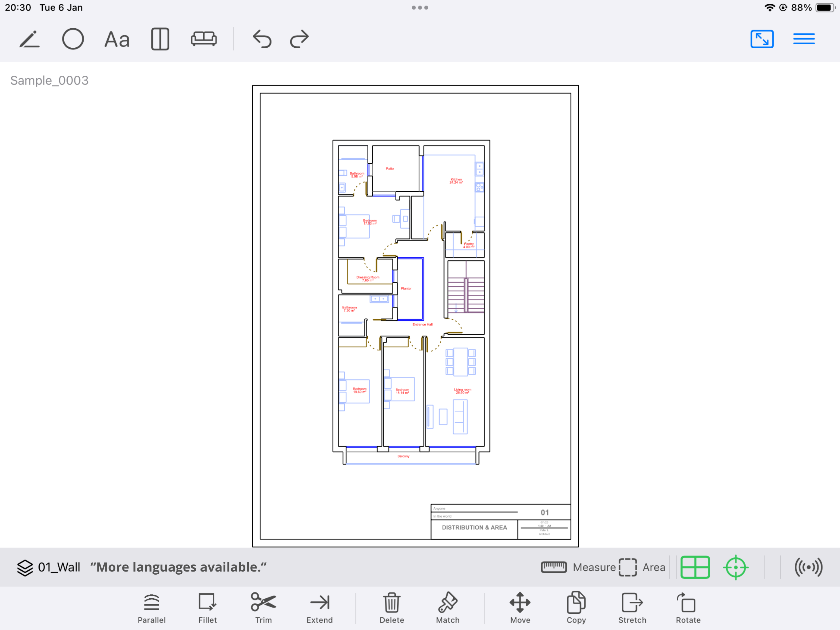Select the pencil drawing tool

coord(29,38)
